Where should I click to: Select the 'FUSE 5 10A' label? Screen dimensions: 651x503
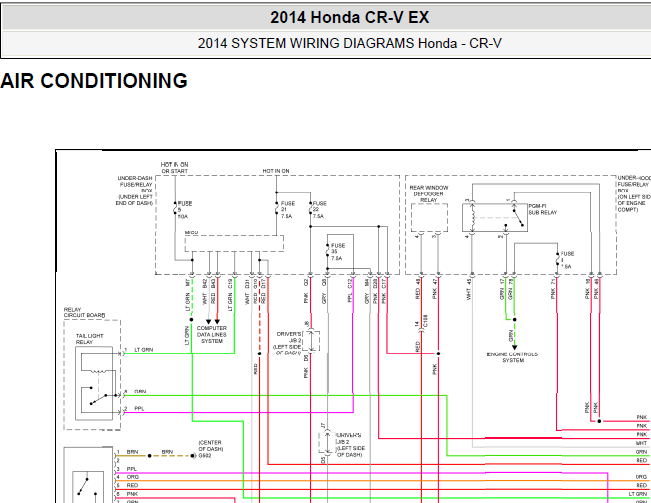(185, 210)
